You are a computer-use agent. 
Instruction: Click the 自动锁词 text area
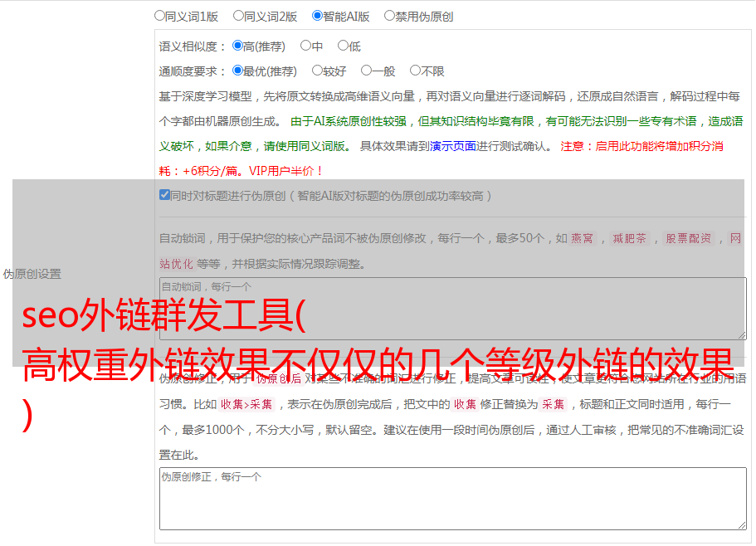[x=453, y=309]
